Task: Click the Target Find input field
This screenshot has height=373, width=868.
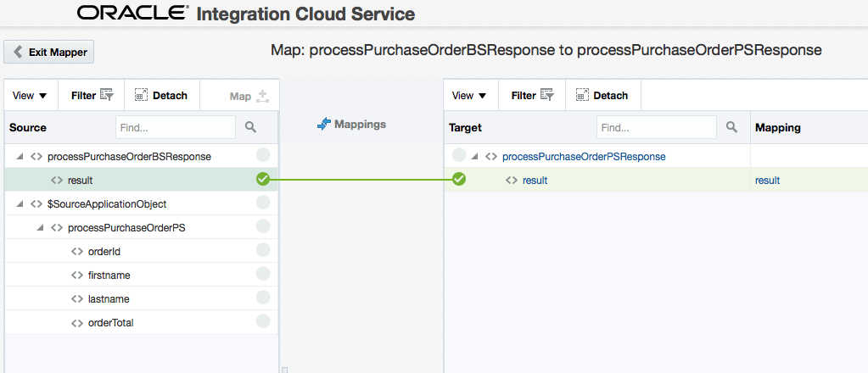Action: click(657, 127)
